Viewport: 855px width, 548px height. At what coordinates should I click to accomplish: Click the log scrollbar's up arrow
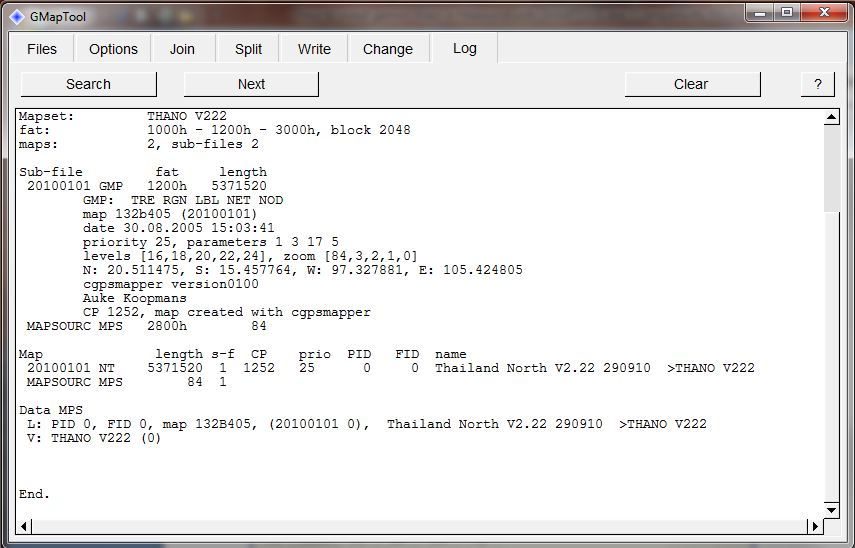pyautogui.click(x=831, y=118)
